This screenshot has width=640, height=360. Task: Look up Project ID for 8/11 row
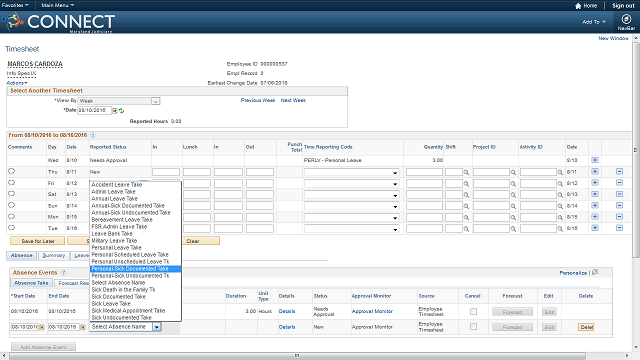[513, 173]
